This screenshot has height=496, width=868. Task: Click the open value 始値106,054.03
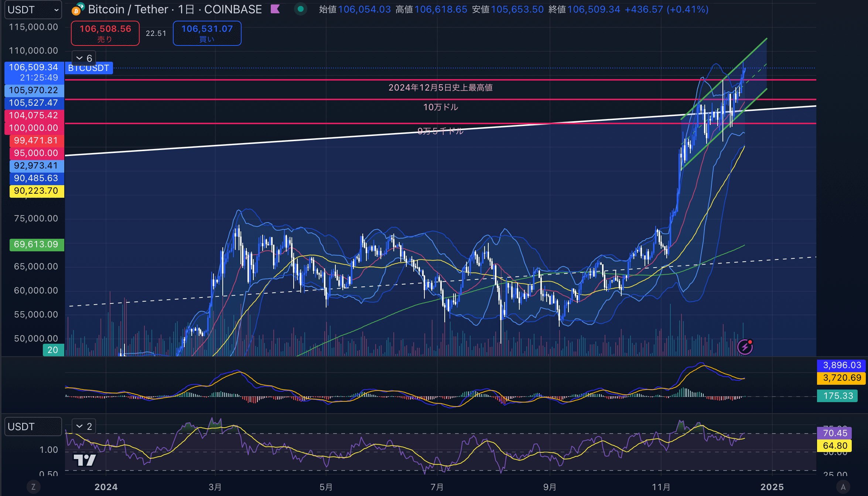[x=355, y=9]
